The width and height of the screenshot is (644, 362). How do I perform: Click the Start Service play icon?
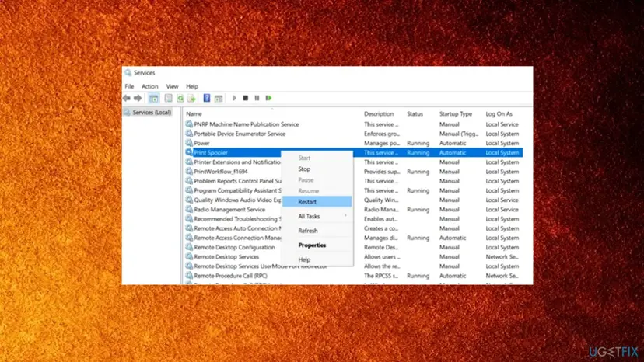click(x=234, y=98)
